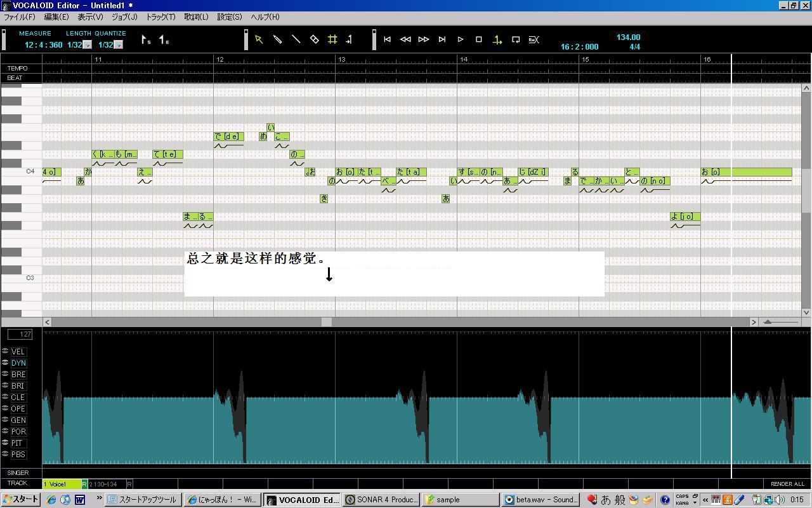Select the GEN parameter label
This screenshot has height=508, width=812.
point(18,420)
